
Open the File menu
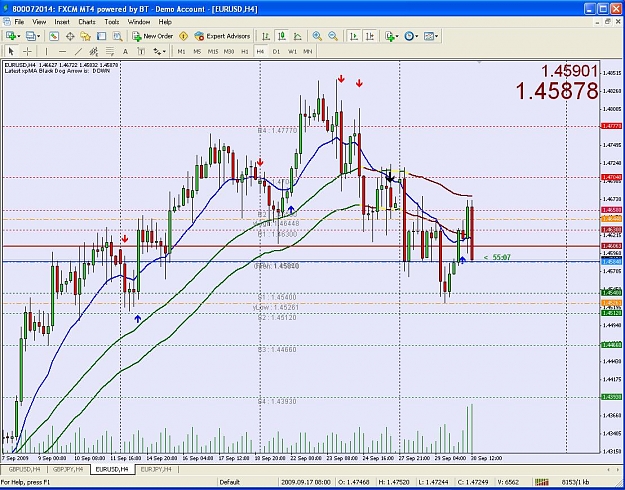click(x=19, y=22)
